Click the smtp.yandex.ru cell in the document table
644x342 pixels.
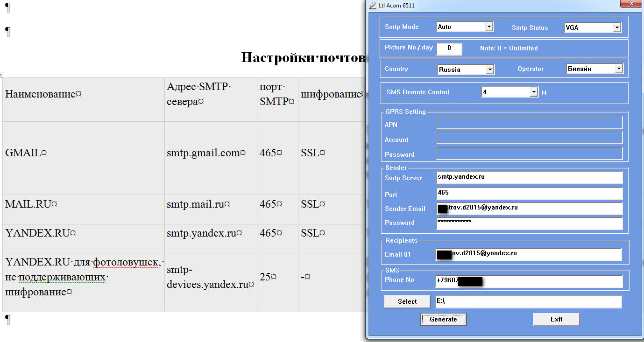(x=211, y=238)
